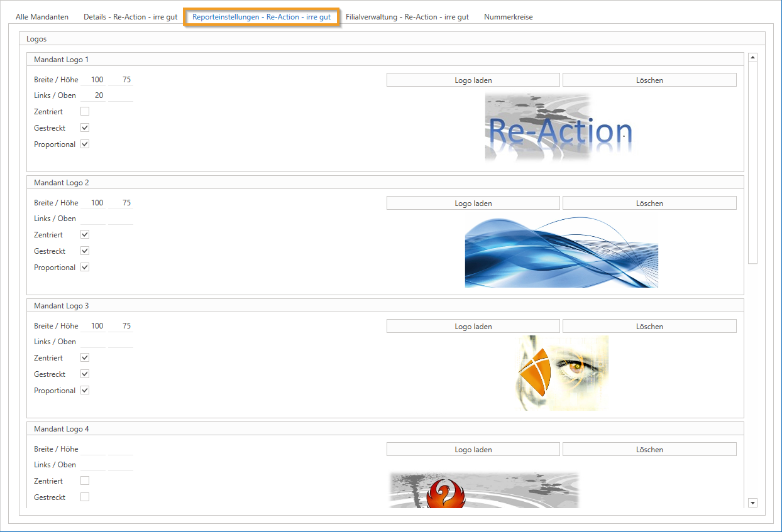Disable Proportional for Mandant Logo 2
The image size is (782, 532).
pyautogui.click(x=85, y=267)
